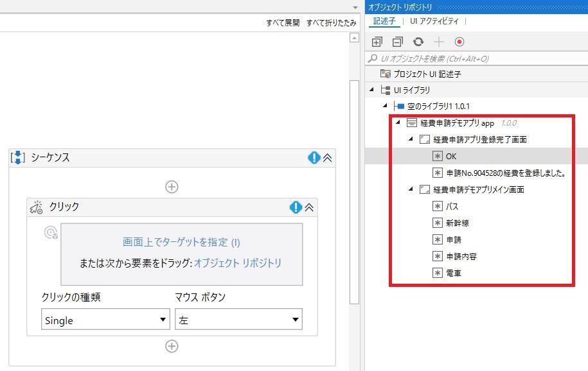Screen dimensions: 588x371
Task: Select 申請No.904528の経費を登録しました。 element
Action: pos(506,173)
